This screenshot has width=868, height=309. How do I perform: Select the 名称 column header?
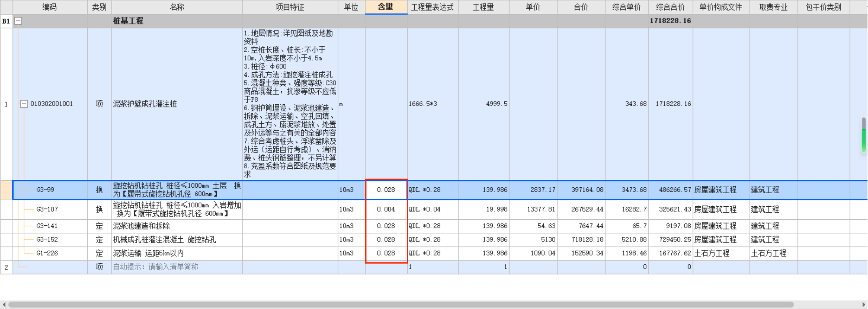tap(177, 7)
